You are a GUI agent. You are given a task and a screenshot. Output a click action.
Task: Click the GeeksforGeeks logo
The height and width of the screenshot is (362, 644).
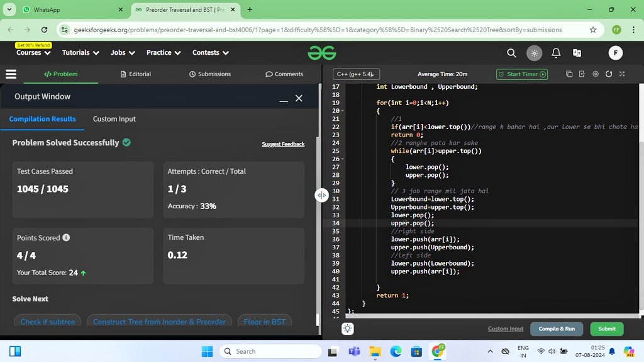(322, 53)
